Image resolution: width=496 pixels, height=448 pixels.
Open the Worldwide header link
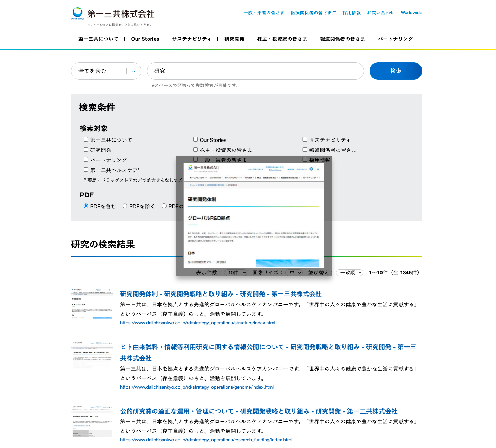pyautogui.click(x=411, y=13)
